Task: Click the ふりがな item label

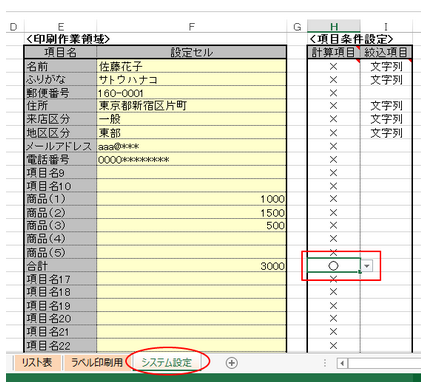Action: (61, 79)
